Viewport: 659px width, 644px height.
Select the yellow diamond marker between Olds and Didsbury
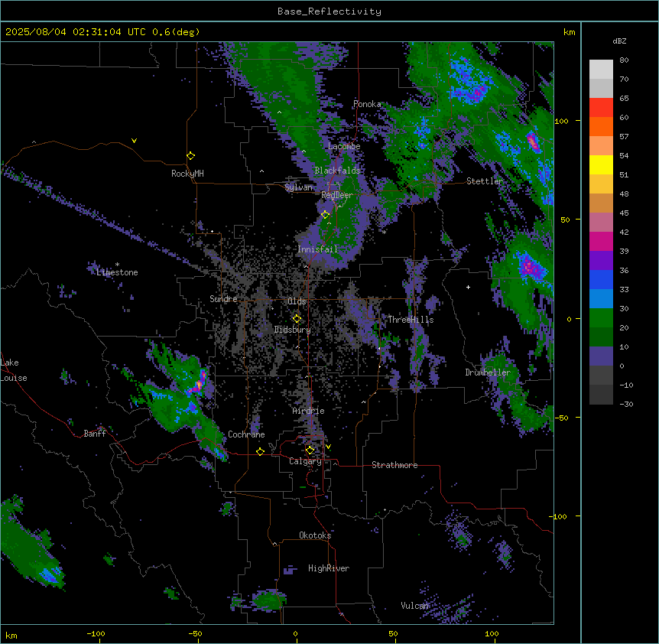point(297,319)
